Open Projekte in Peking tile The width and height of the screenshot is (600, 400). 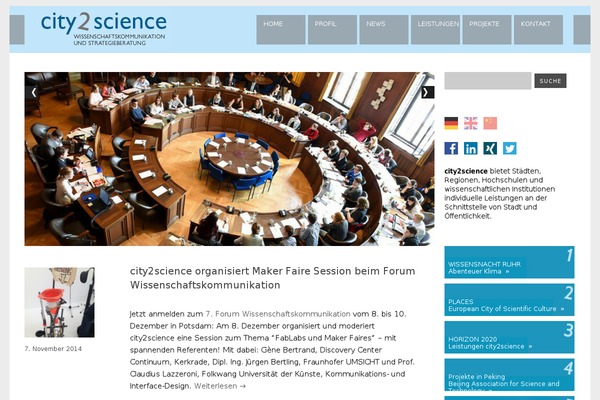click(x=509, y=375)
